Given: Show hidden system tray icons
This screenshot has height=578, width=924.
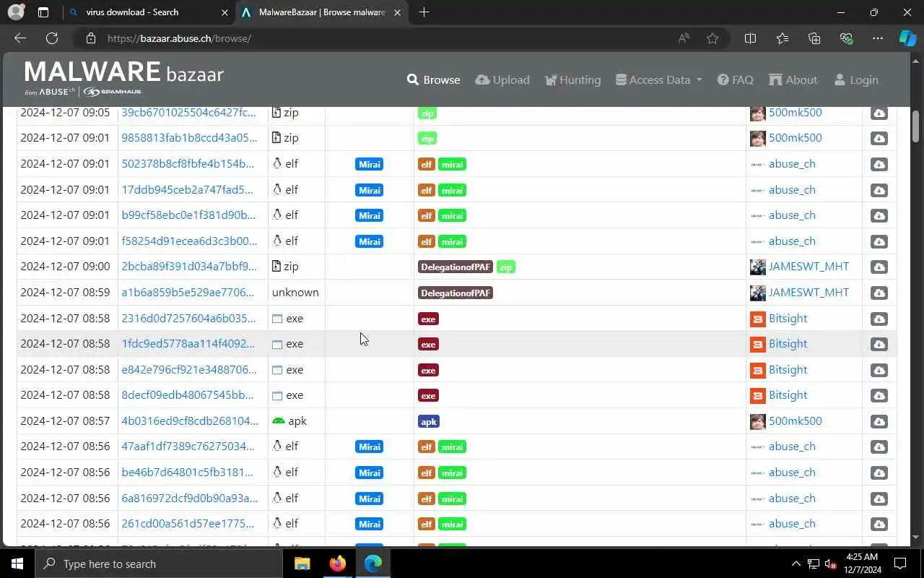Looking at the screenshot, I should (x=796, y=564).
